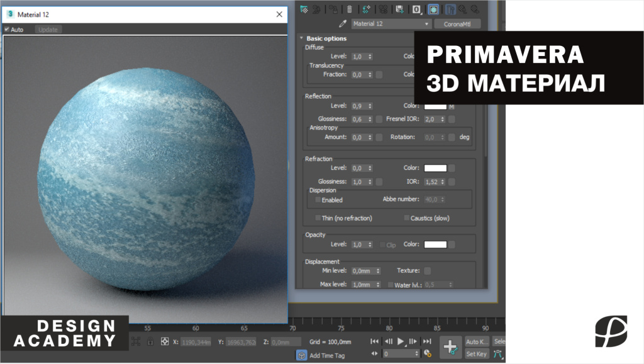Enable the Dispersion Enabled checkbox

click(318, 200)
